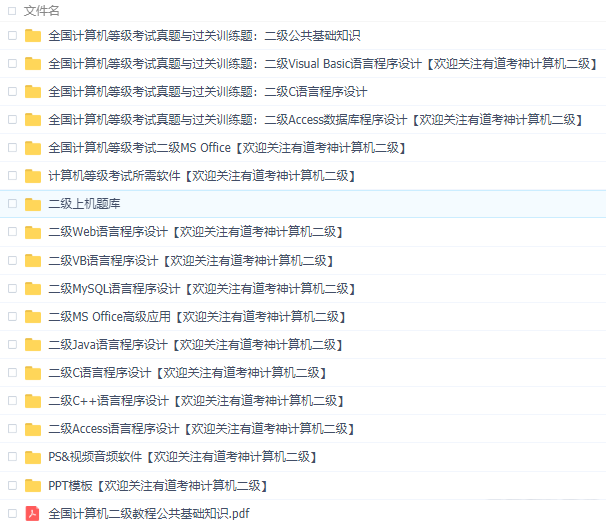606x527 pixels.
Task: Open the 二级Visual Basic语言程序设计 folder name
Action: click(x=322, y=63)
